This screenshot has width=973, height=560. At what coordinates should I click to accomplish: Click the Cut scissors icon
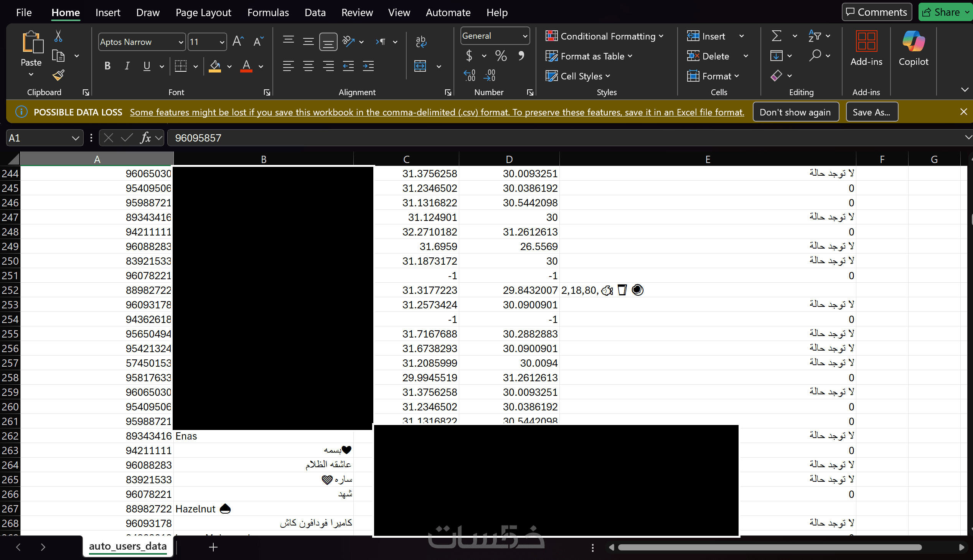58,36
